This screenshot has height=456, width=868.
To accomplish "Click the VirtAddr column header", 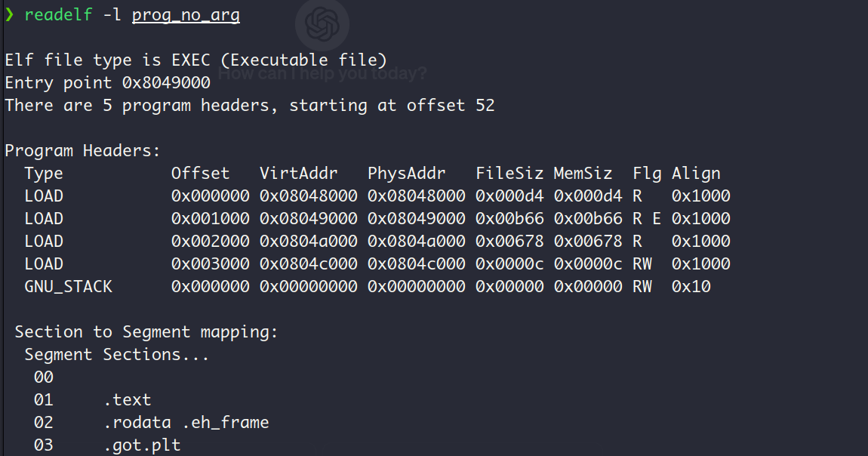I will click(298, 173).
